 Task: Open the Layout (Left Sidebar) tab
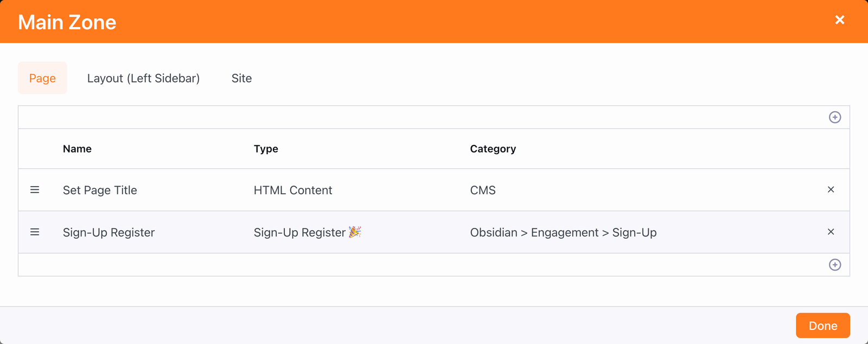click(x=143, y=78)
